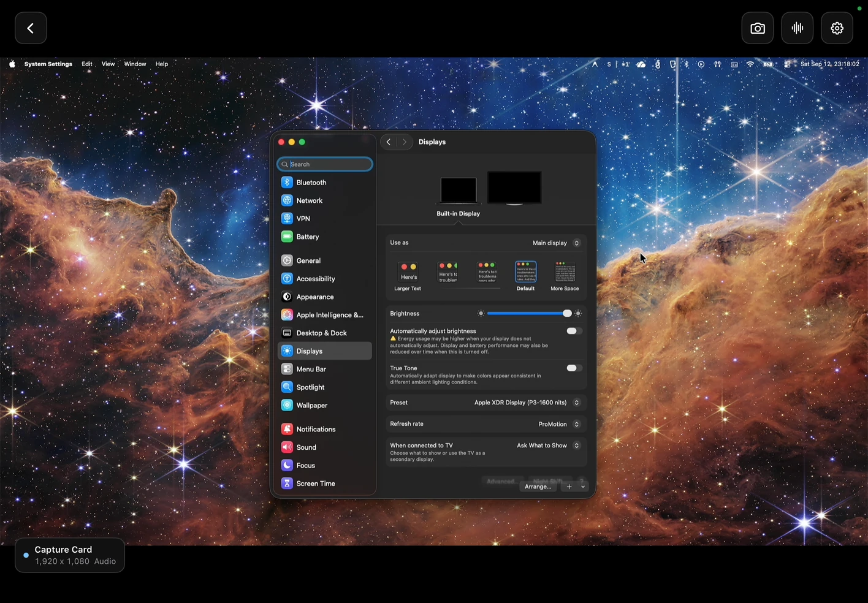Open the Edit menu
This screenshot has width=868, height=603.
pos(87,64)
